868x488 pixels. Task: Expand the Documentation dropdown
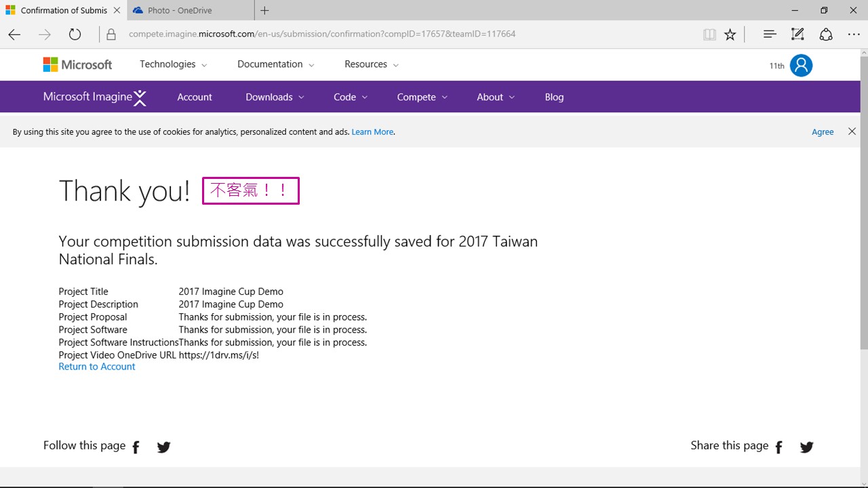pyautogui.click(x=276, y=64)
